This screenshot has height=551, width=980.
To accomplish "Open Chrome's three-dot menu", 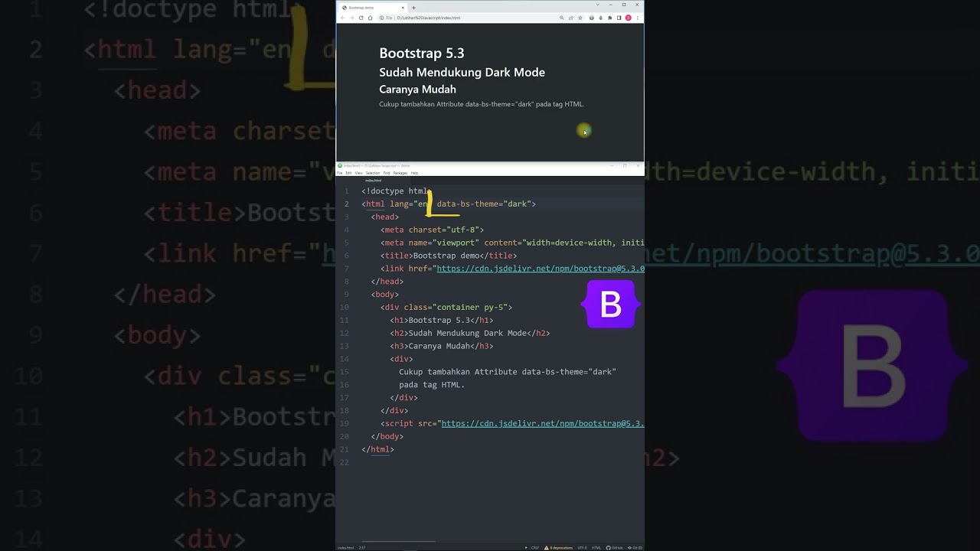I will pyautogui.click(x=638, y=18).
